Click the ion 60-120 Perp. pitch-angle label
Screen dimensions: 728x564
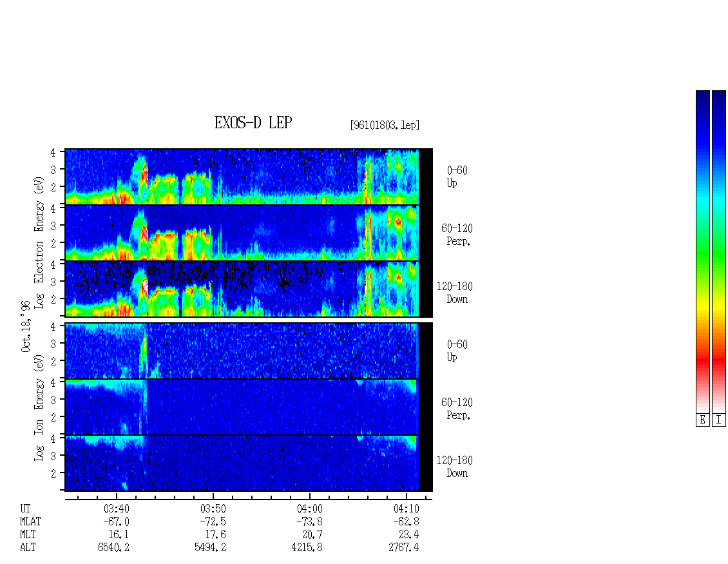[457, 409]
